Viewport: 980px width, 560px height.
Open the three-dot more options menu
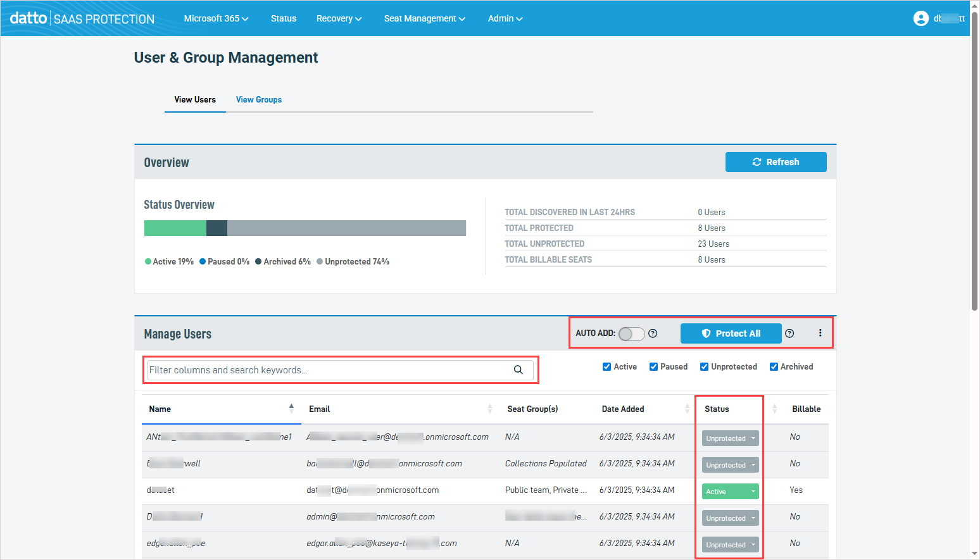[820, 333]
